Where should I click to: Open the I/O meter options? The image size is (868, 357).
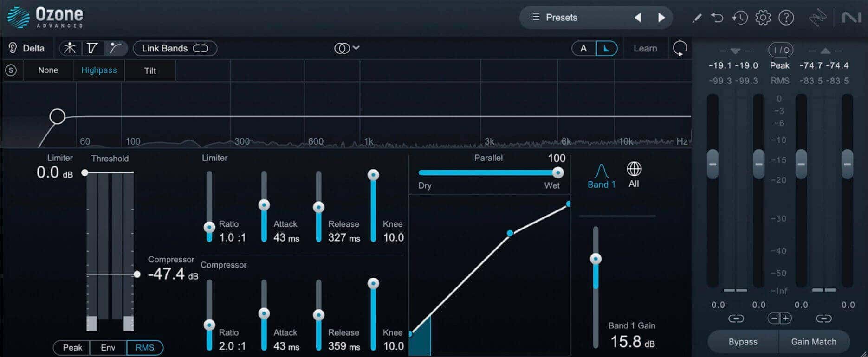click(x=781, y=50)
